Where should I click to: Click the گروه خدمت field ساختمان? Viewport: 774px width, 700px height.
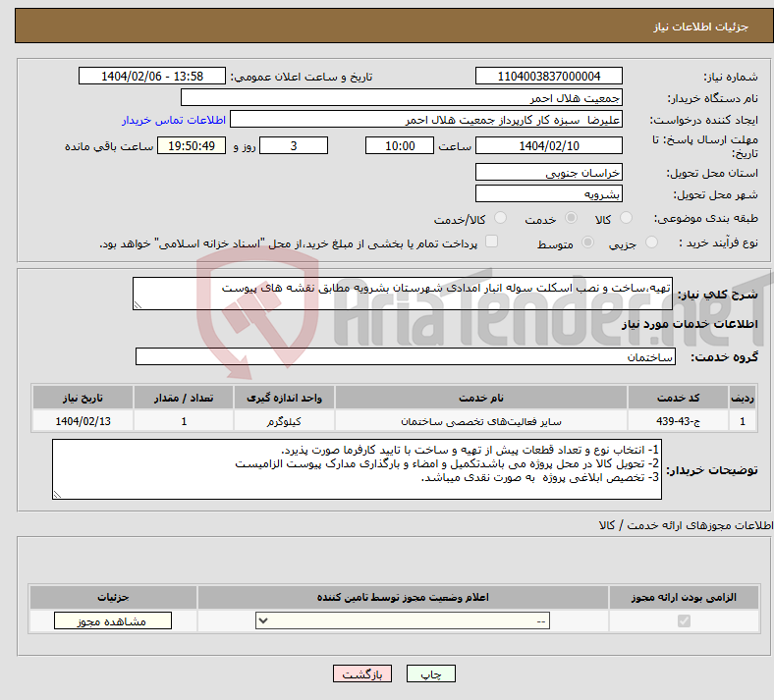click(x=406, y=356)
